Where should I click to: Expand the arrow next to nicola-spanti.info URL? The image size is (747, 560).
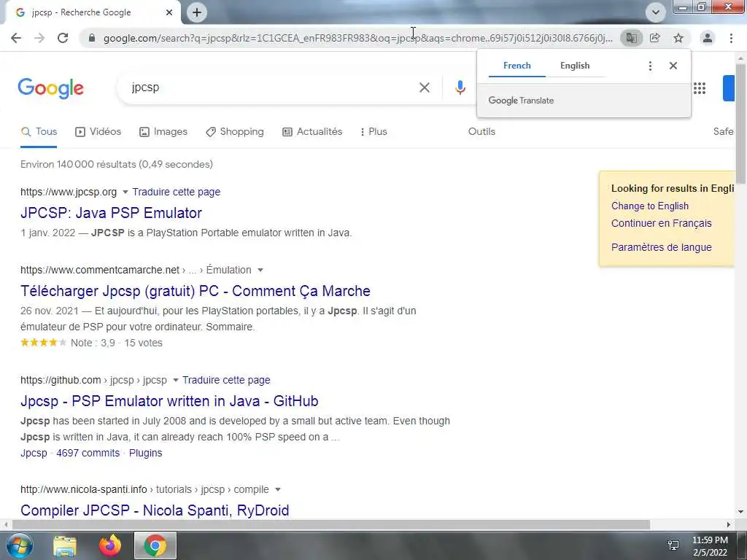point(278,489)
